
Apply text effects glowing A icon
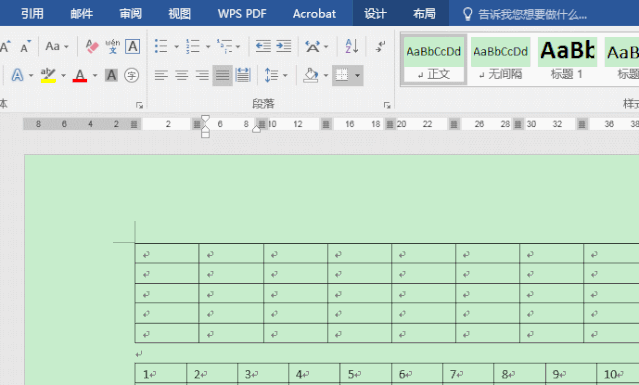pyautogui.click(x=17, y=75)
